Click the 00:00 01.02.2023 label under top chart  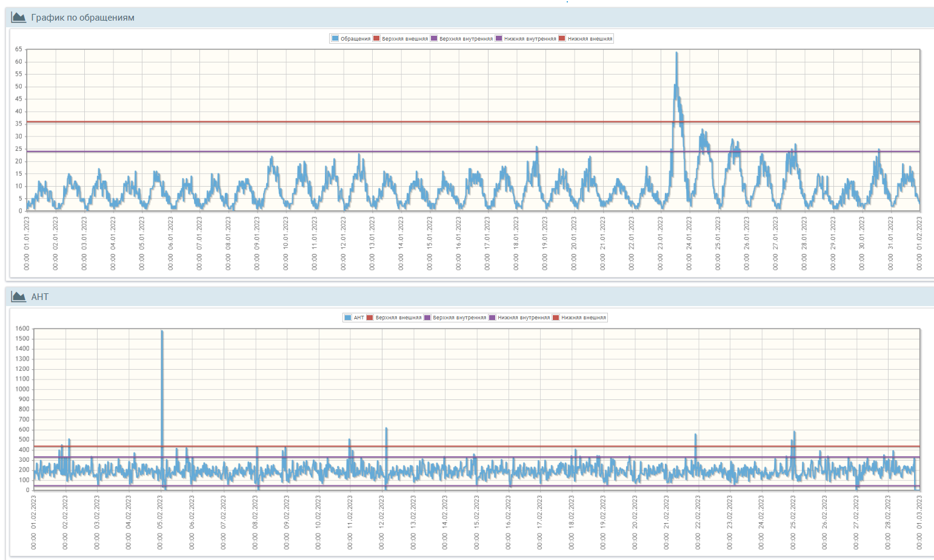(x=919, y=243)
